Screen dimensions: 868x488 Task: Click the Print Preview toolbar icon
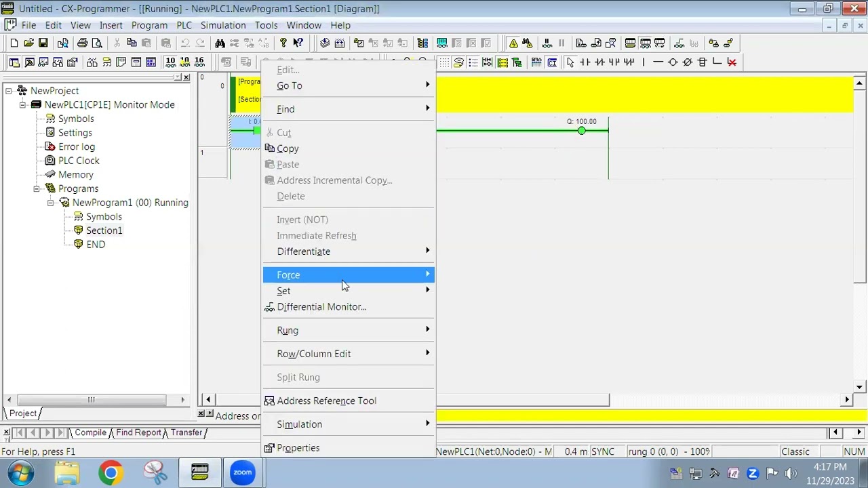tap(97, 43)
